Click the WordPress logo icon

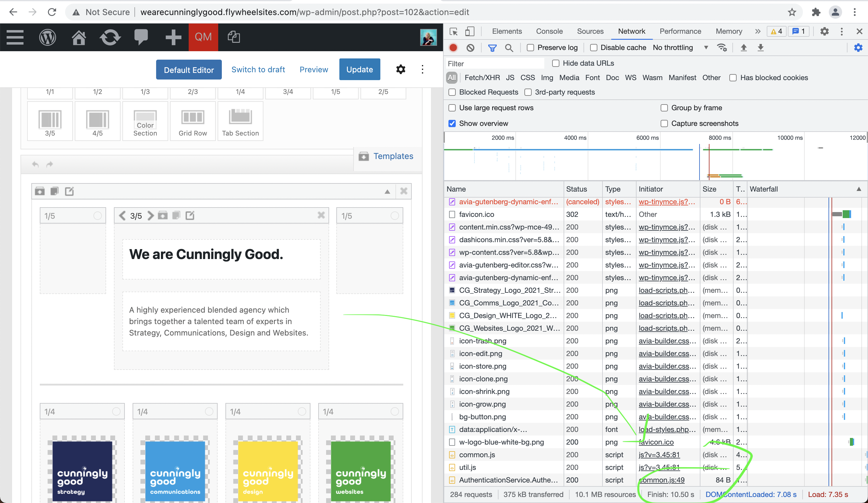click(48, 37)
